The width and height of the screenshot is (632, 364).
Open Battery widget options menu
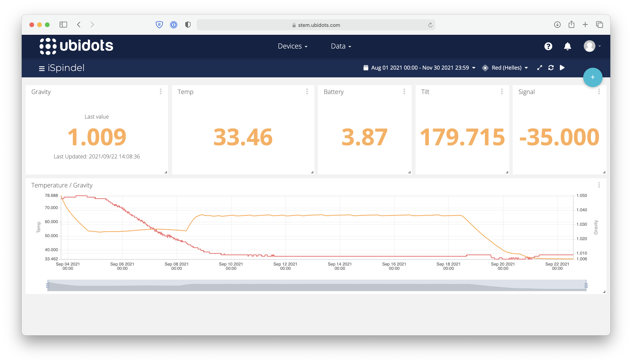pyautogui.click(x=404, y=92)
